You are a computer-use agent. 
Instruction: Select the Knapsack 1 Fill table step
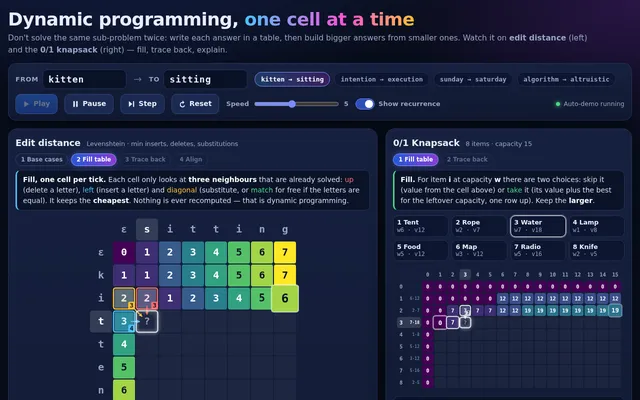pyautogui.click(x=416, y=159)
